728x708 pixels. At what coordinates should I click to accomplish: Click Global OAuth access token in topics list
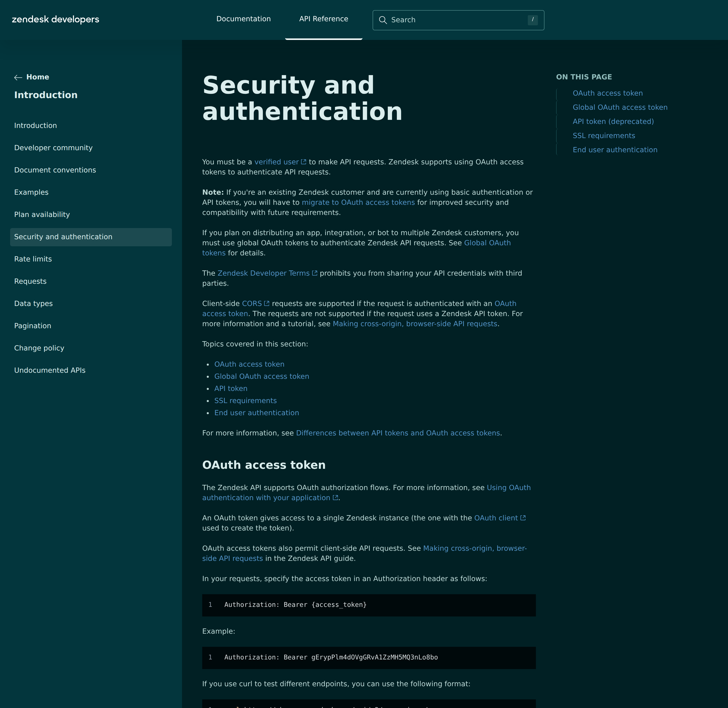click(261, 376)
